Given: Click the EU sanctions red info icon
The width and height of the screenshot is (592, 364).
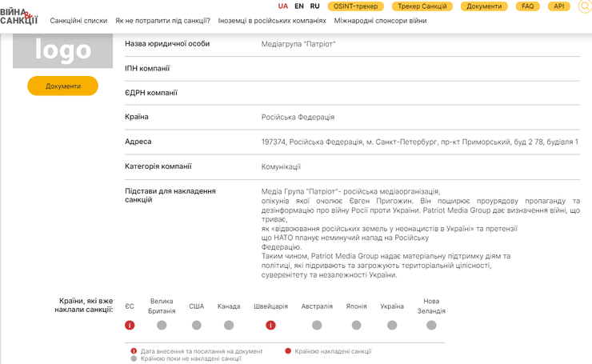Looking at the screenshot, I should (x=130, y=326).
